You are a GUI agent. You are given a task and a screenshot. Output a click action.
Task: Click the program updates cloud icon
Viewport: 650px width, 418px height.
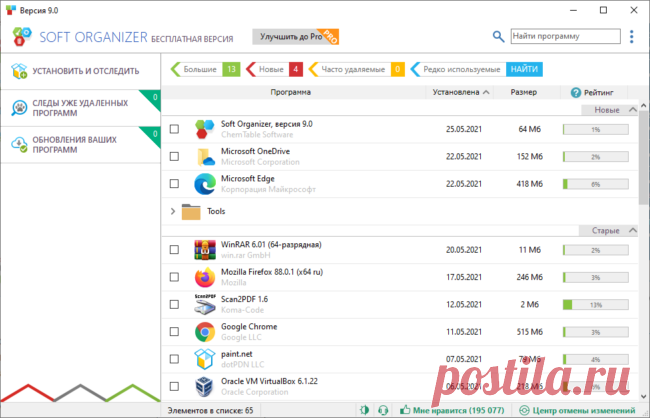point(19,144)
